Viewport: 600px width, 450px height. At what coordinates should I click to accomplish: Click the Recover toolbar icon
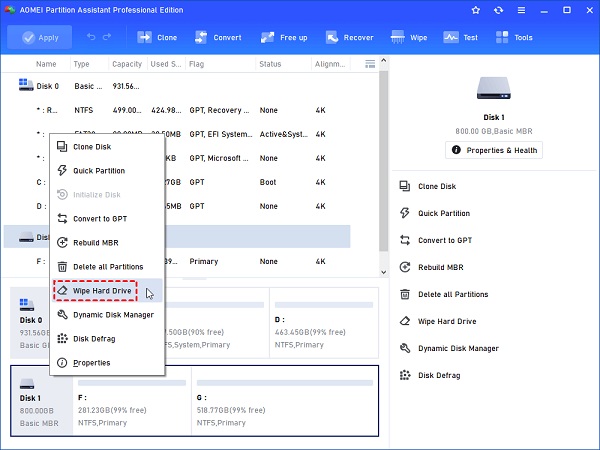click(350, 37)
